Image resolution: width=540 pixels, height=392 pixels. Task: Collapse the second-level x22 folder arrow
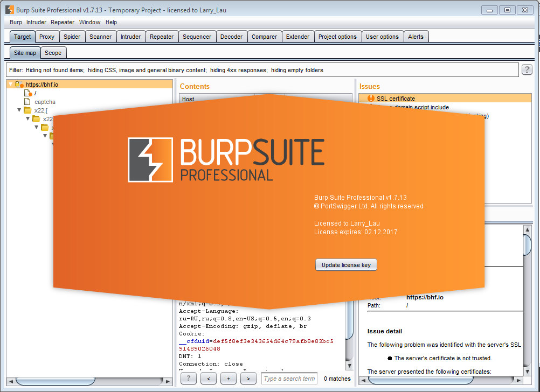coord(28,119)
